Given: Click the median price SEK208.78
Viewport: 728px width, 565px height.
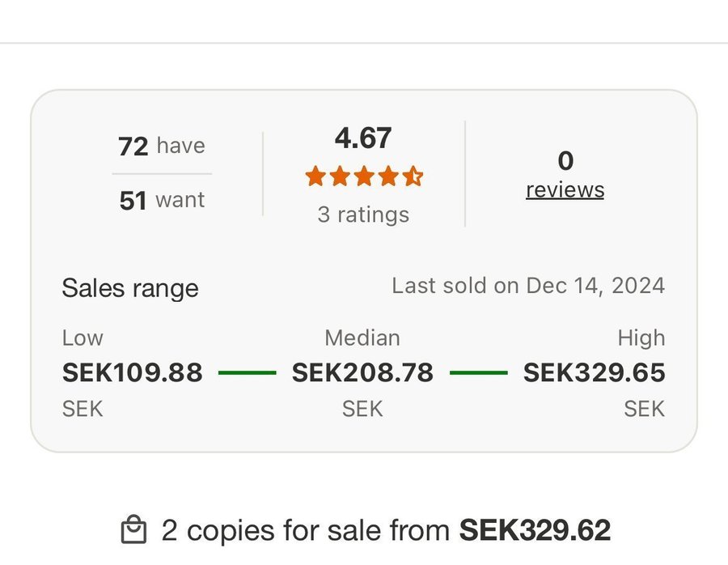Looking at the screenshot, I should (x=362, y=373).
